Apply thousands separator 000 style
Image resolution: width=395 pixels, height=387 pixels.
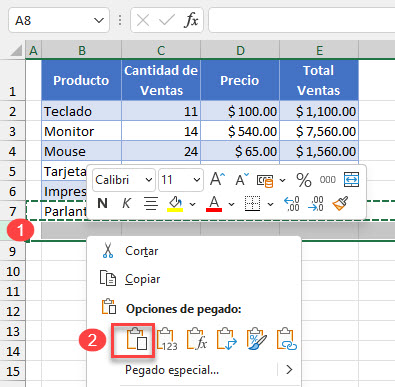coord(328,180)
